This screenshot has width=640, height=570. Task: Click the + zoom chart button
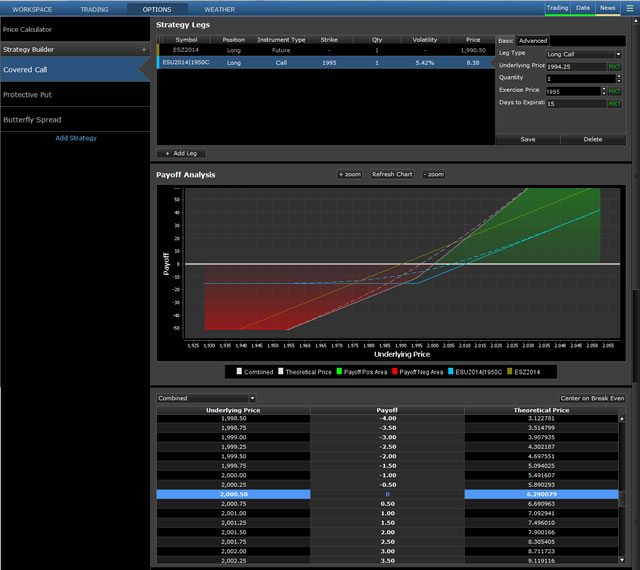pyautogui.click(x=350, y=174)
